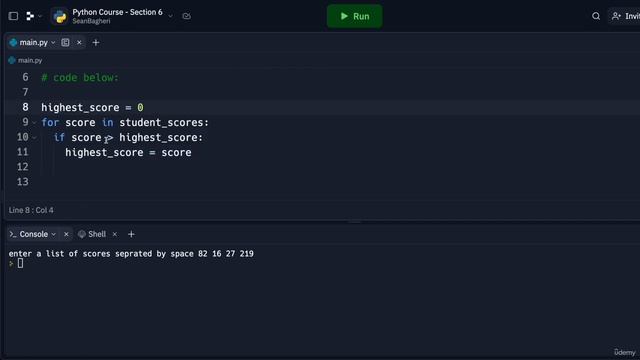Screen dimensions: 640x360
Task: Add a new console pane tab
Action: [131, 234]
